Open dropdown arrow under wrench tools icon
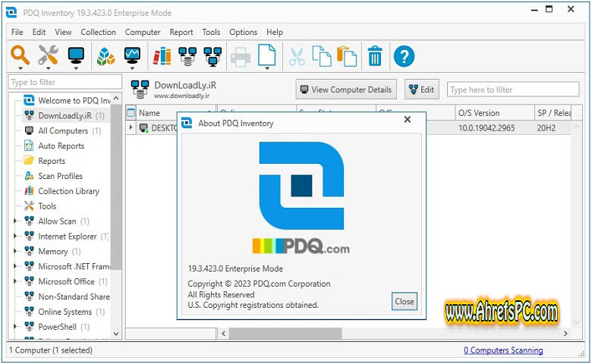Image resolution: width=592 pixels, height=364 pixels. pyautogui.click(x=49, y=69)
